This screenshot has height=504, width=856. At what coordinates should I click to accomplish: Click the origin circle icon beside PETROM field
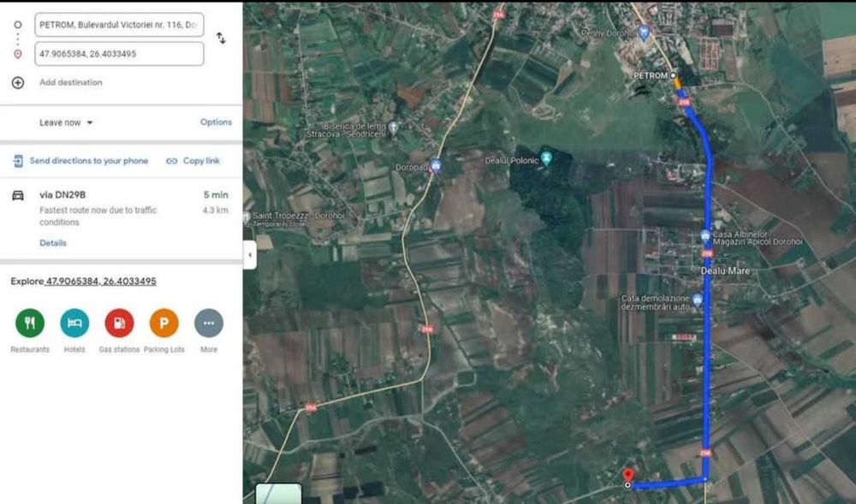17,25
